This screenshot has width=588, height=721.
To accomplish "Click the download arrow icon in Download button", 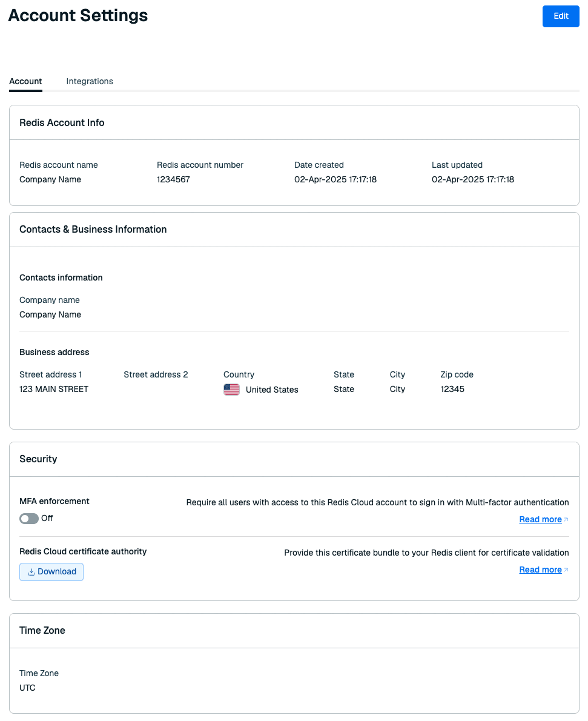I will tap(31, 572).
